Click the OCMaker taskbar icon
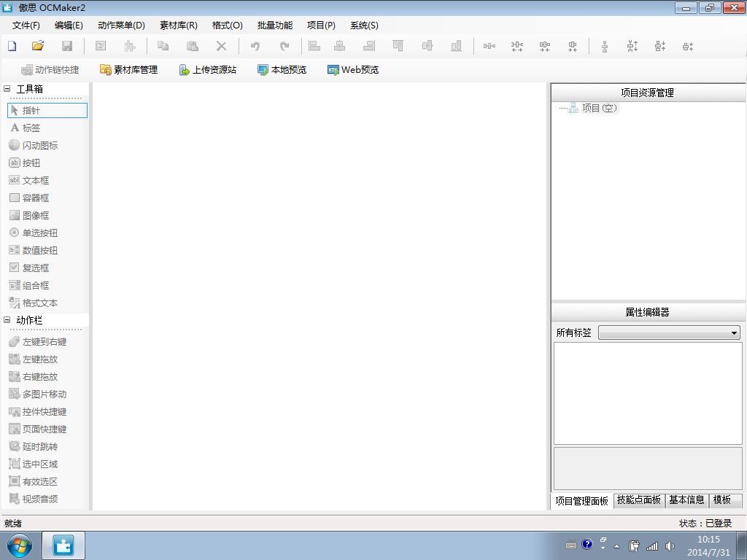 63,545
